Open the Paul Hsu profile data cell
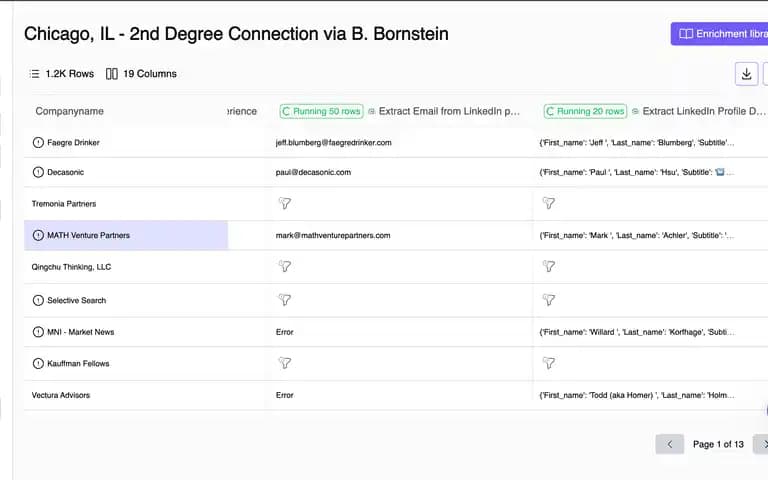 (x=637, y=172)
